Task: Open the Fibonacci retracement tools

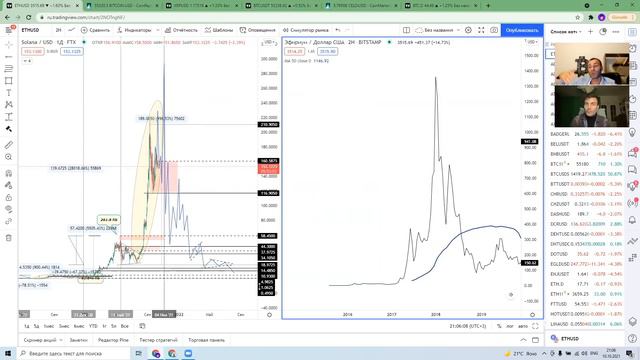Action: click(9, 69)
